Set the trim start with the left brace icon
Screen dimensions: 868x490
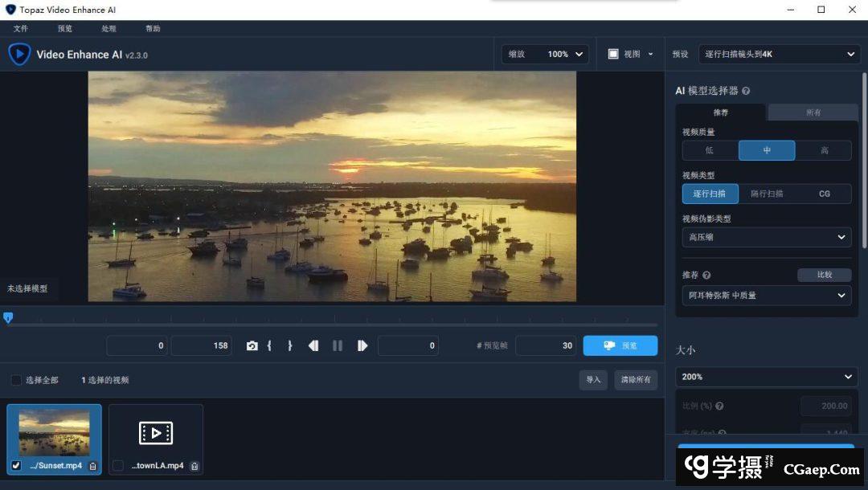(x=269, y=345)
